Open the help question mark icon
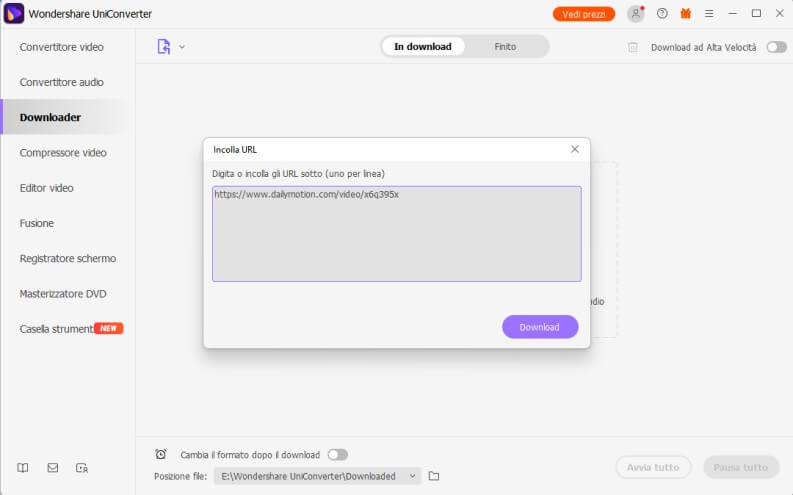 (662, 14)
